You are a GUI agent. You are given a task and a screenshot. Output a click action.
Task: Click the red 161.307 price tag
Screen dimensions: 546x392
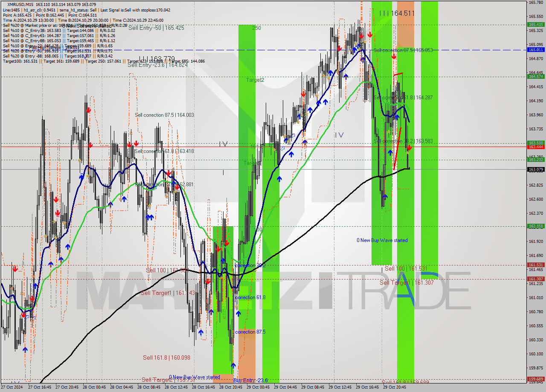point(536,279)
